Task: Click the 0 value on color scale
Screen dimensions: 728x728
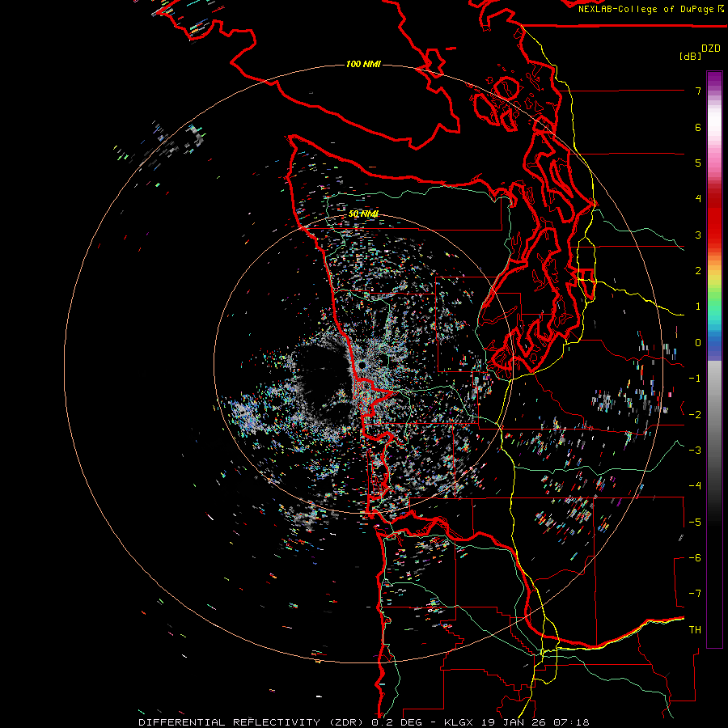Action: [698, 343]
